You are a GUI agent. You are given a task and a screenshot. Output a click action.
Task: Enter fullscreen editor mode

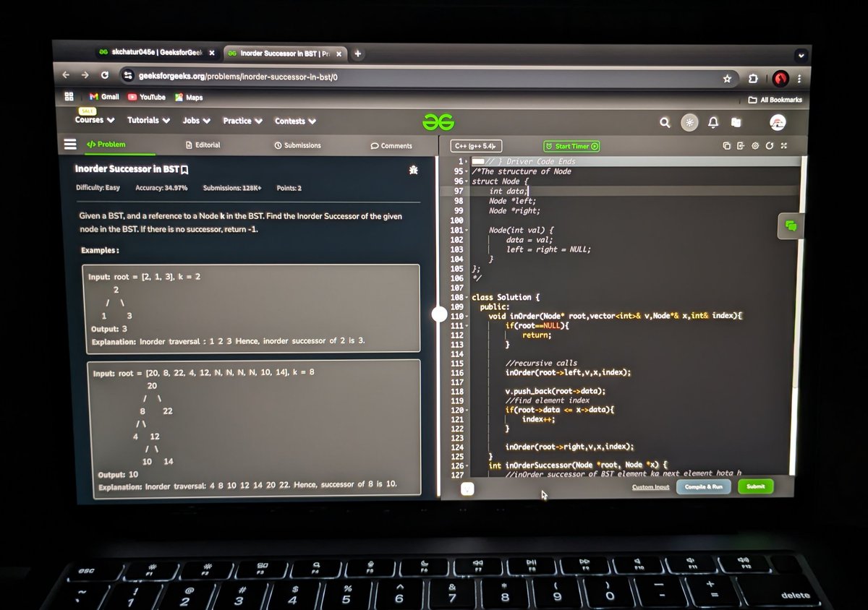click(784, 146)
